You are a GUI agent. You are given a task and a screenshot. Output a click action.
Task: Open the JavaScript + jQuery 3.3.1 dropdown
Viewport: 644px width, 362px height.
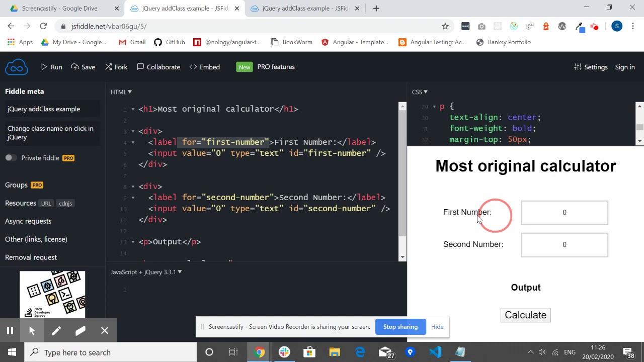click(x=146, y=272)
